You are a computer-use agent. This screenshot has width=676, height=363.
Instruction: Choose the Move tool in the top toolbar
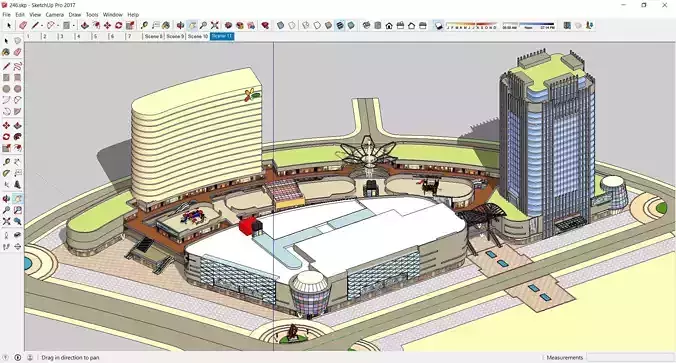tap(107, 25)
